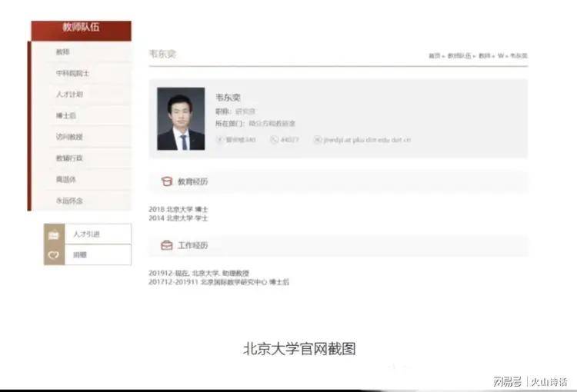The image size is (577, 392).
Task: Click the 教师 breadcrumb link
Action: pyautogui.click(x=485, y=56)
